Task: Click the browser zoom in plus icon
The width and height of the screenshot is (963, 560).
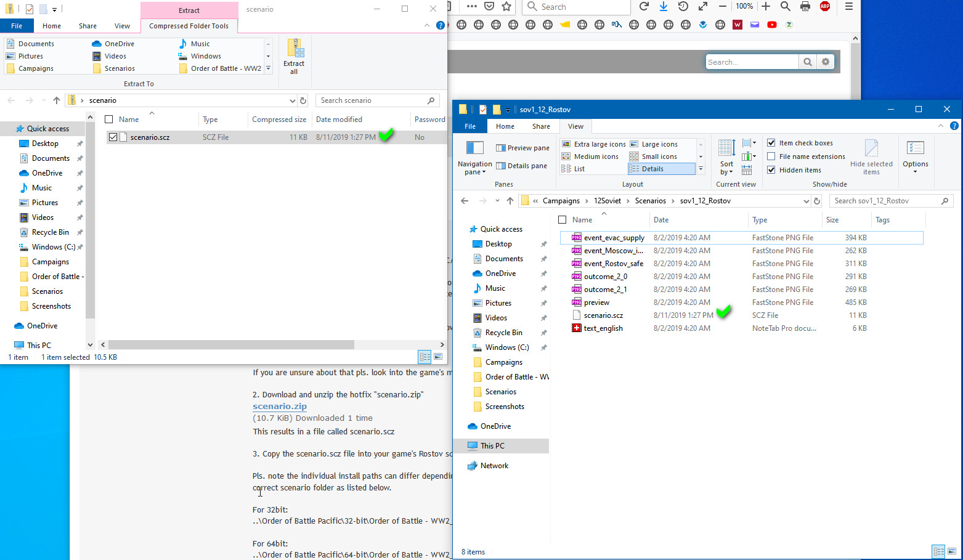Action: coord(766,6)
